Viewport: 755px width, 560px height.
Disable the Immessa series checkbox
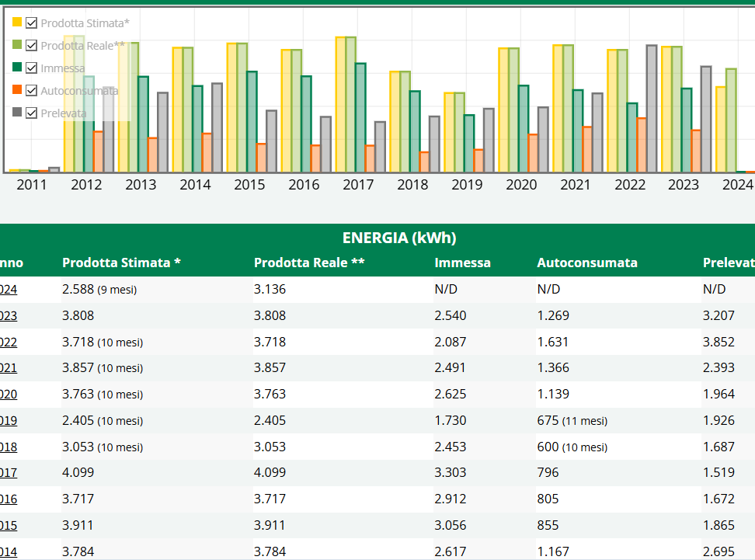point(32,68)
